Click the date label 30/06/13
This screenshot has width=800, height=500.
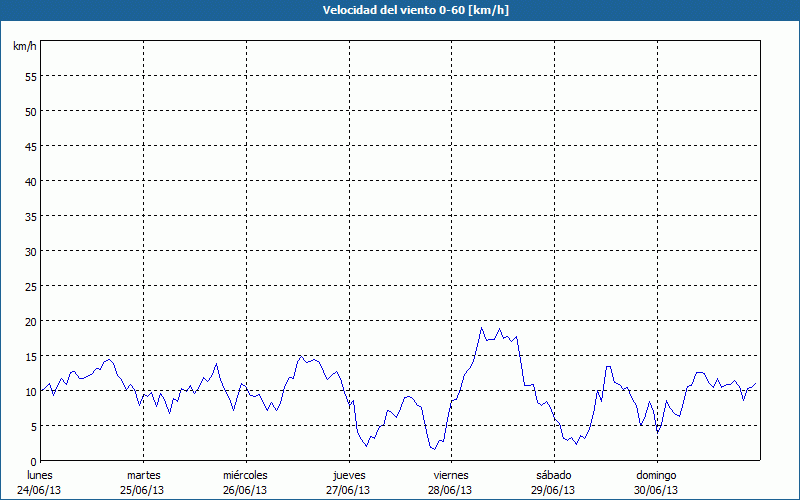click(656, 490)
